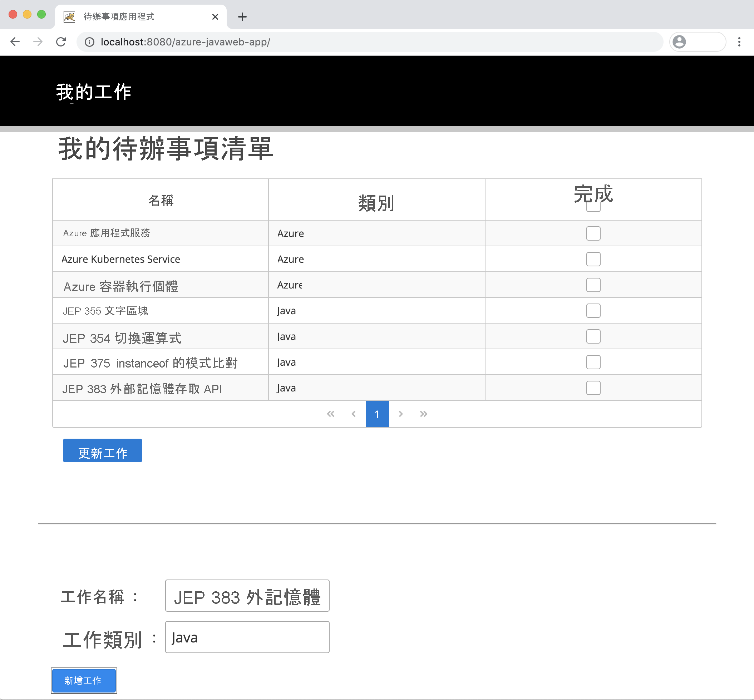The height and width of the screenshot is (700, 754).
Task: Mark Azure Kubernetes Service as complete
Action: pos(593,259)
